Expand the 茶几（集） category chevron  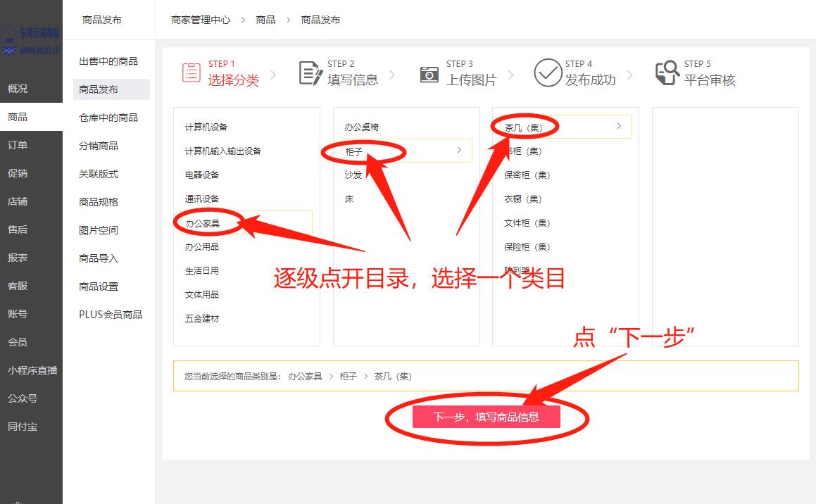point(619,126)
